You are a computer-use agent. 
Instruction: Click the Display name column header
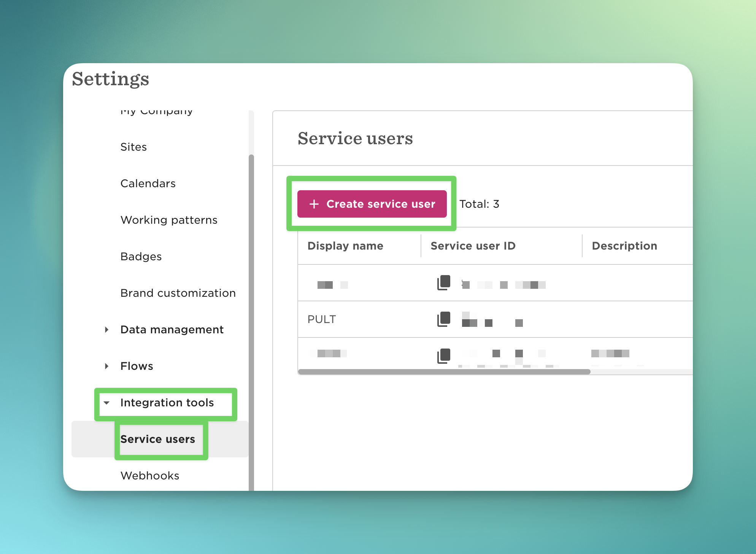pos(345,246)
